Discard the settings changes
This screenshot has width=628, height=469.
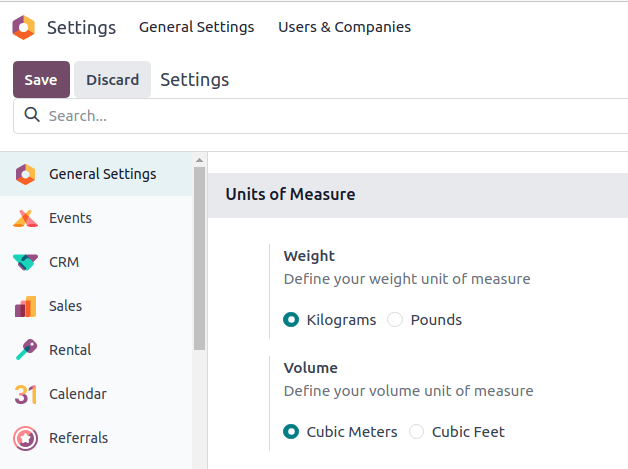pos(112,80)
